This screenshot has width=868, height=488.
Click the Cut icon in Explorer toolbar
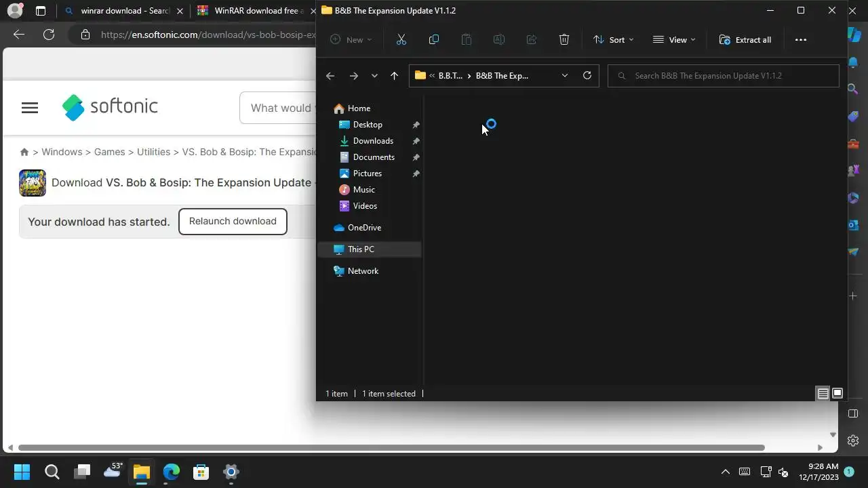click(401, 40)
